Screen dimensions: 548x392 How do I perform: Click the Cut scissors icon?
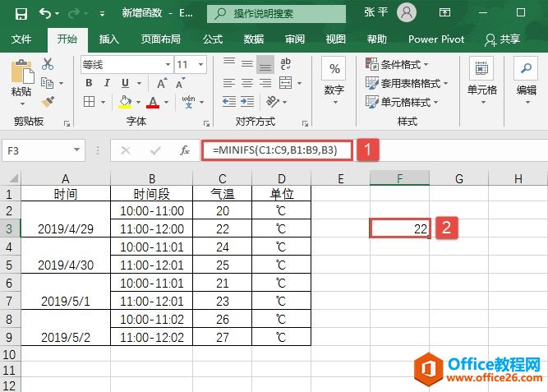[x=48, y=64]
